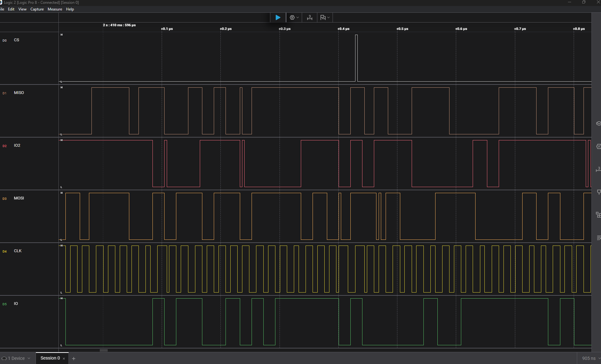Open the View menu
601x364 pixels.
click(22, 9)
